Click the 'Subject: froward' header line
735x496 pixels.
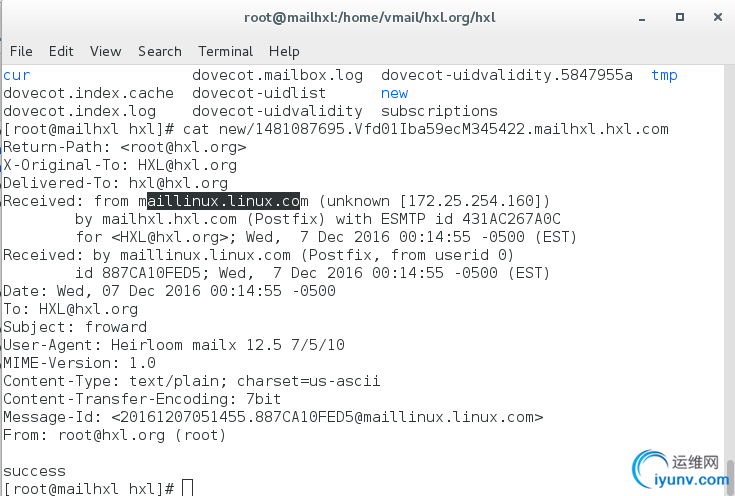coord(75,327)
